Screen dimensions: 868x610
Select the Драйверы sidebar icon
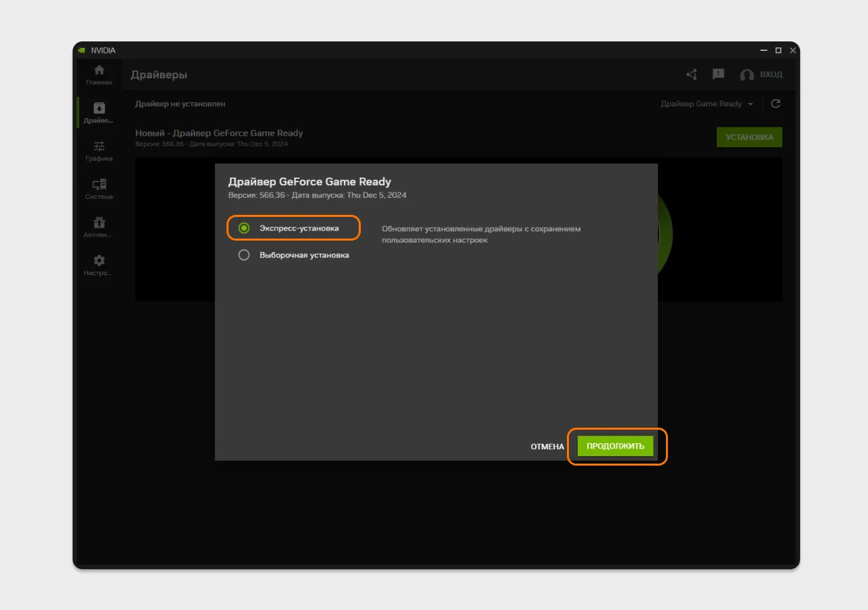pos(99,108)
